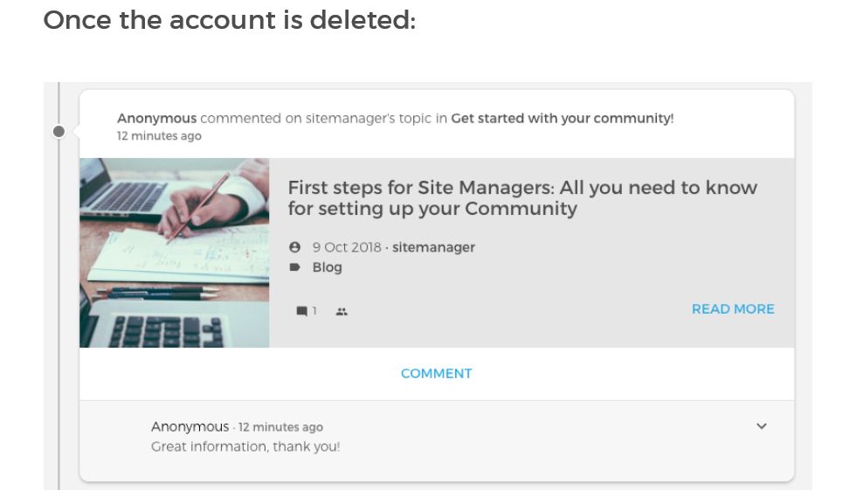Click the Anonymous name in the activity header
856x504 pixels.
click(x=155, y=118)
